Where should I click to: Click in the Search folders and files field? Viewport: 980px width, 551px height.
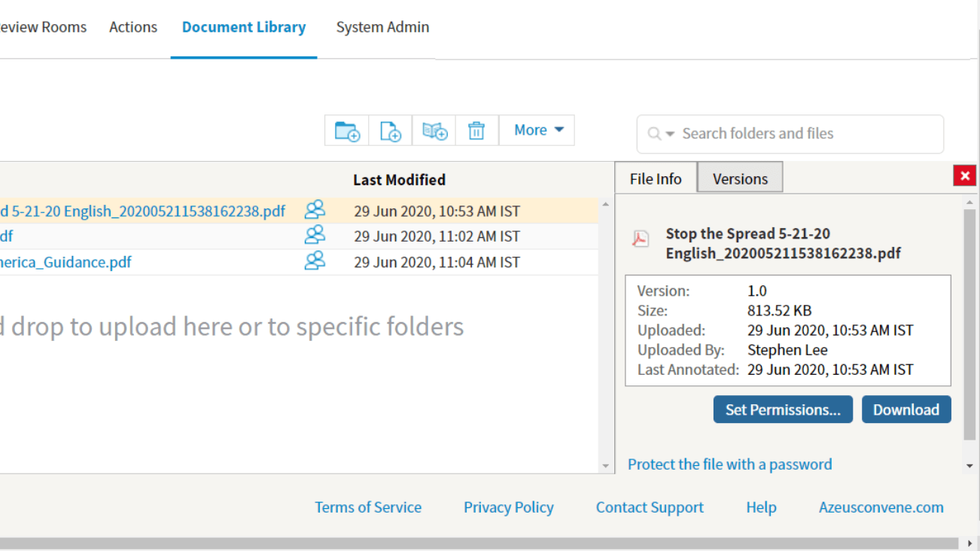coord(805,134)
